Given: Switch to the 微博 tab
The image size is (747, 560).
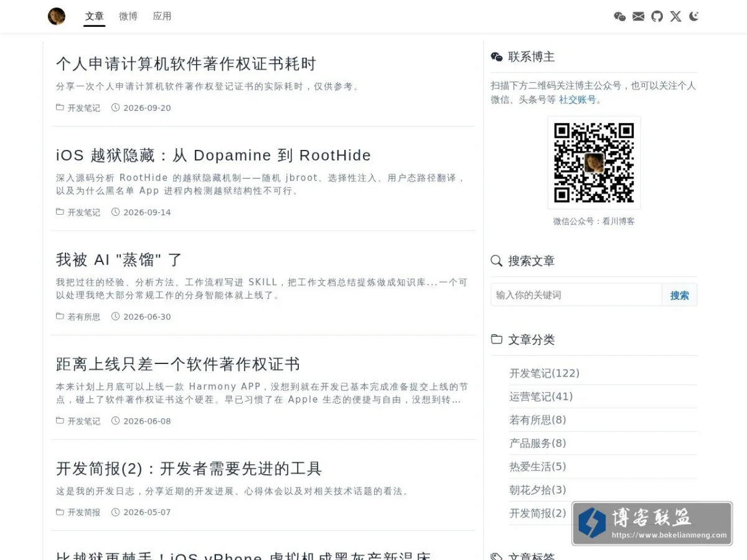Looking at the screenshot, I should point(128,16).
